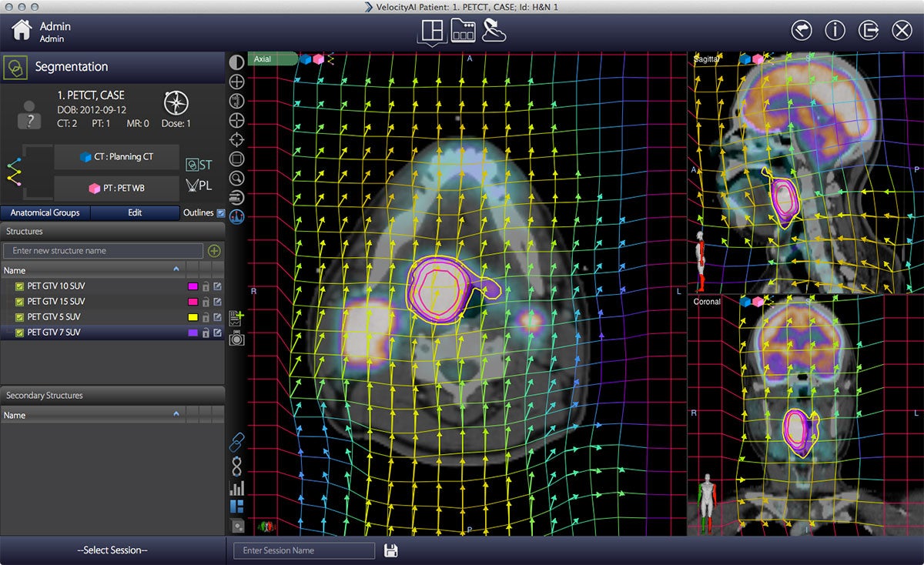Edit PET GTV 7 SUV pencil button
Image resolution: width=924 pixels, height=565 pixels.
coord(217,333)
